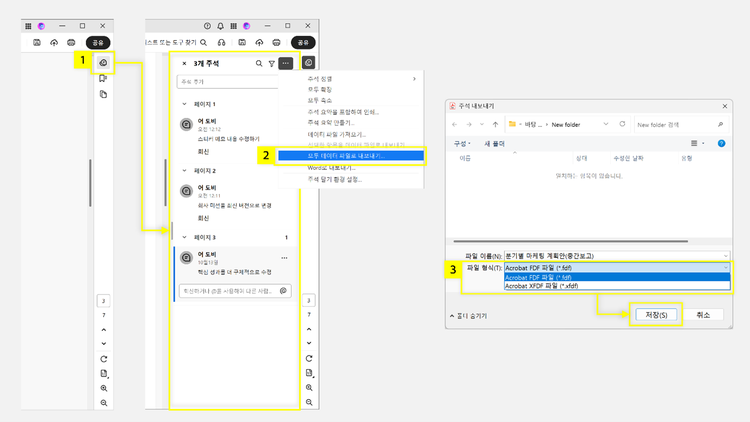Go to next page arrow in left window
The height and width of the screenshot is (422, 750).
click(104, 344)
